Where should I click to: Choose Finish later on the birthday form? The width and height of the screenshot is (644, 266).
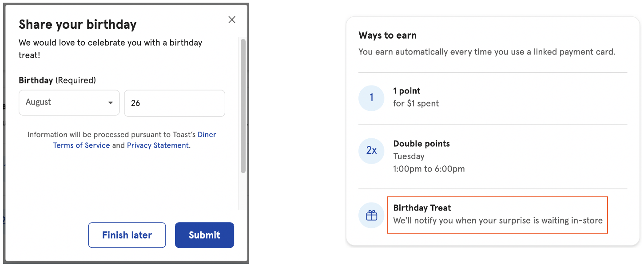click(127, 235)
